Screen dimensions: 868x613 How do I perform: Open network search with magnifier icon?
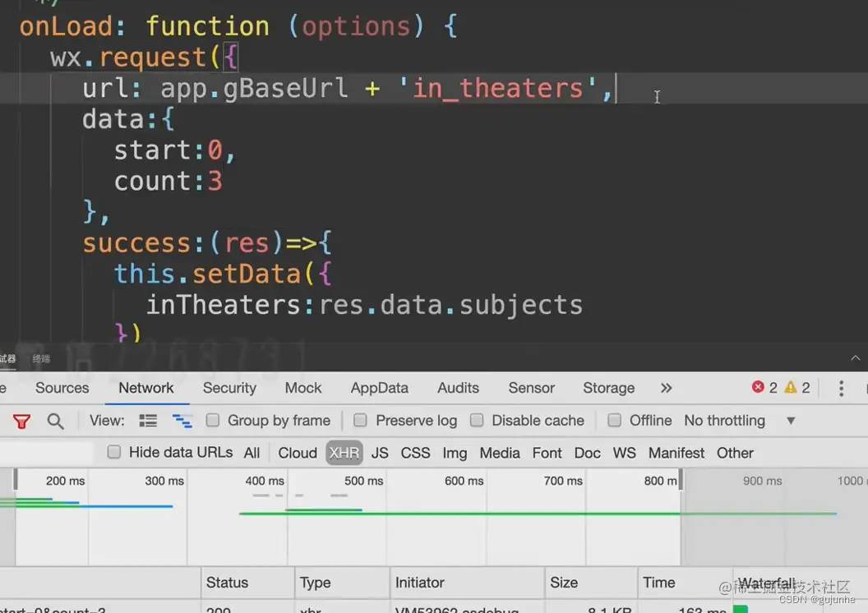(x=55, y=422)
